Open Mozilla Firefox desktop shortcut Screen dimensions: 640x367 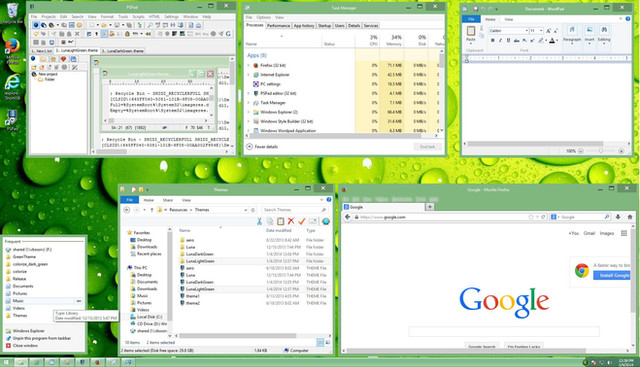tap(12, 51)
